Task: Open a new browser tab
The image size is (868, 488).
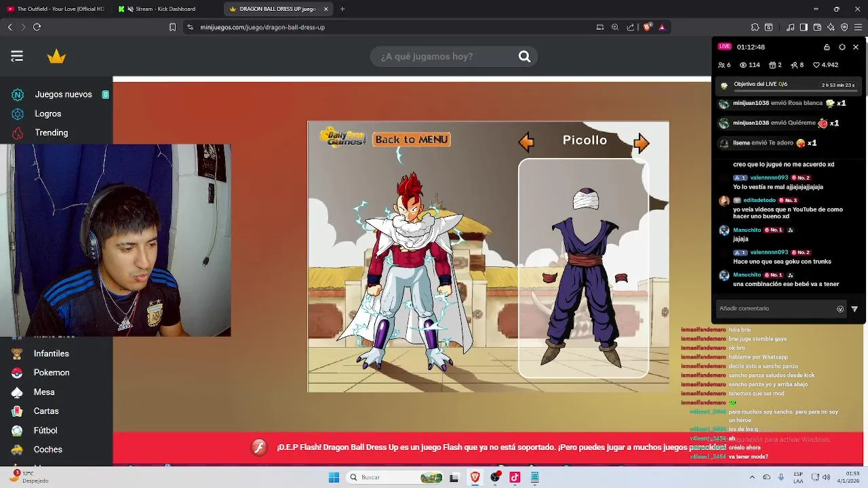Action: pos(342,9)
